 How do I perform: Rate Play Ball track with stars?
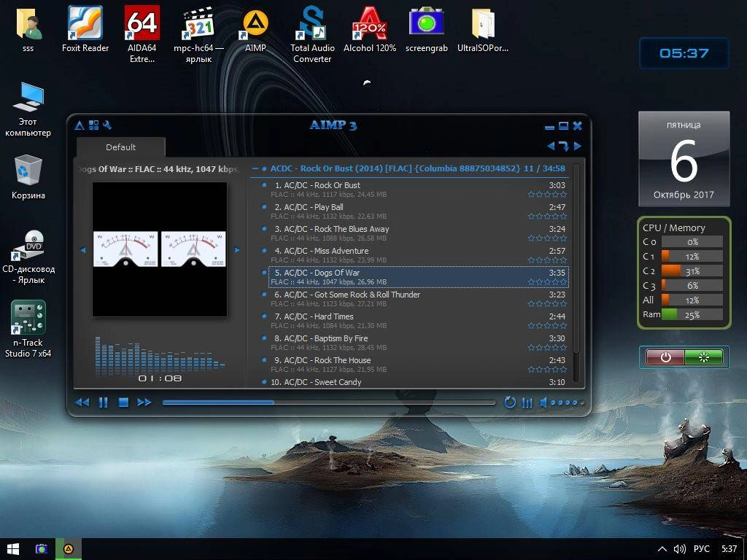tap(547, 216)
